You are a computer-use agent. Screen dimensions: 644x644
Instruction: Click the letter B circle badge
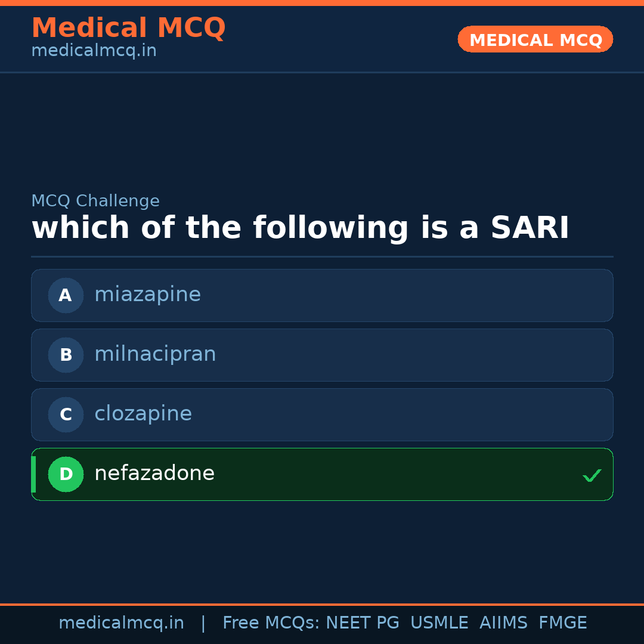pos(66,355)
